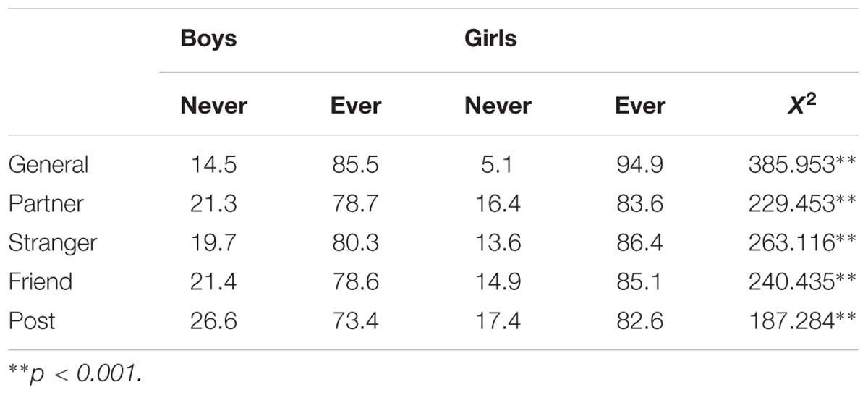Click the value 94.9 in General row
The width and height of the screenshot is (868, 395).
click(639, 164)
